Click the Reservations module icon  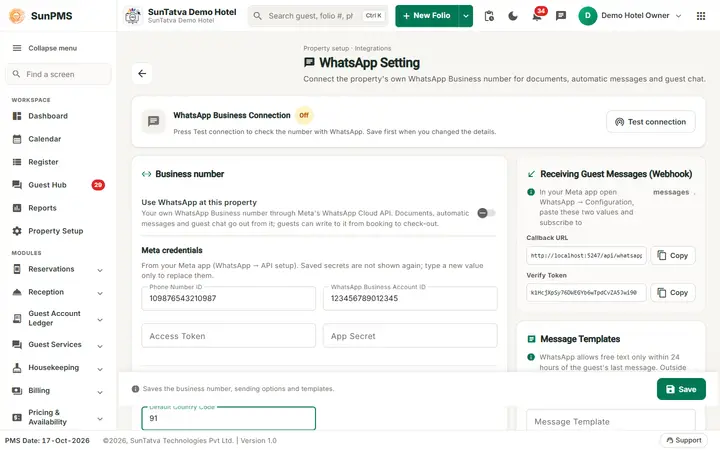coord(17,269)
